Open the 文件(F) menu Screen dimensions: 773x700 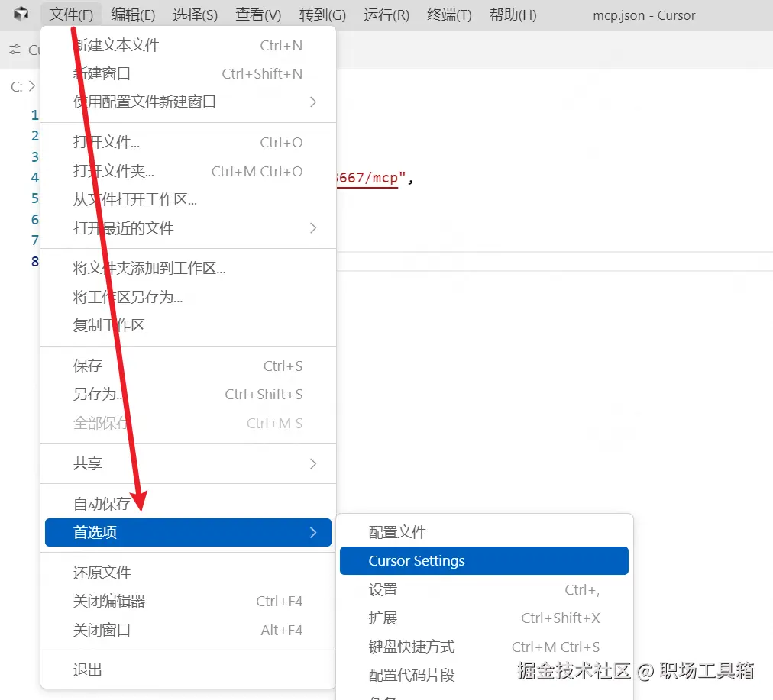click(x=71, y=15)
